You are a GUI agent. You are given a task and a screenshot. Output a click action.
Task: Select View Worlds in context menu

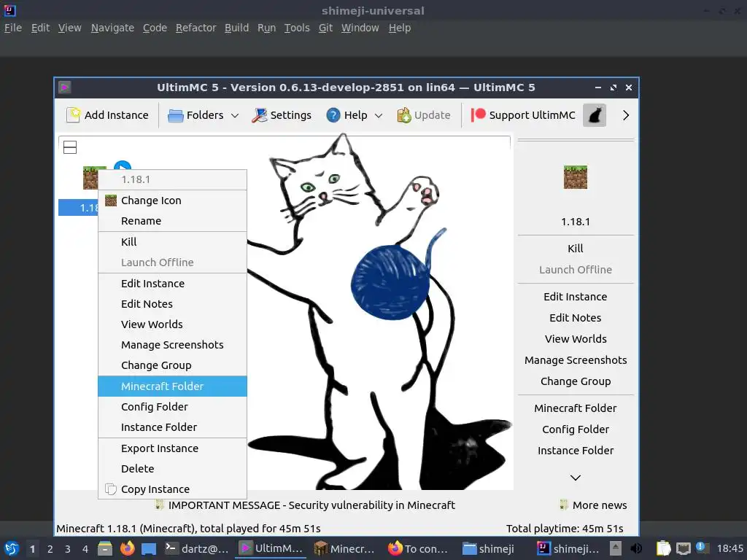[x=172, y=324]
